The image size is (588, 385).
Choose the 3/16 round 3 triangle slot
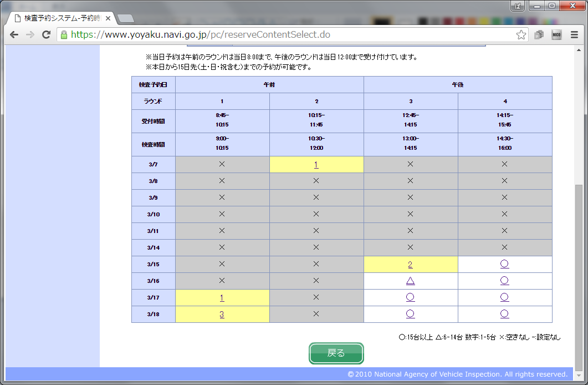pyautogui.click(x=410, y=281)
